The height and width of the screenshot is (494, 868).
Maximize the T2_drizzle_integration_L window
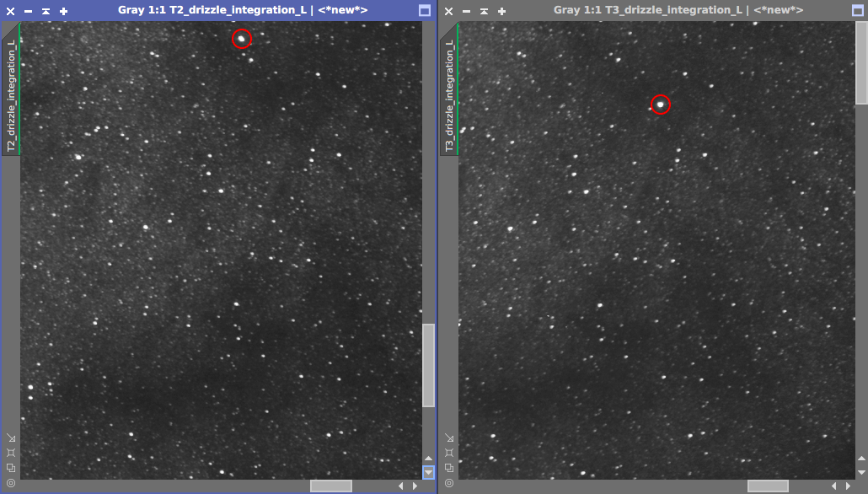coord(425,10)
